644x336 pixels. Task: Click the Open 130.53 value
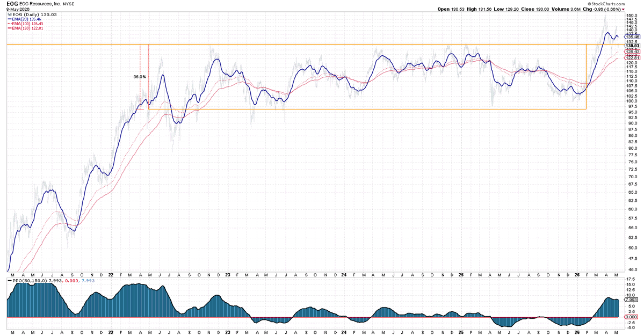click(x=451, y=9)
